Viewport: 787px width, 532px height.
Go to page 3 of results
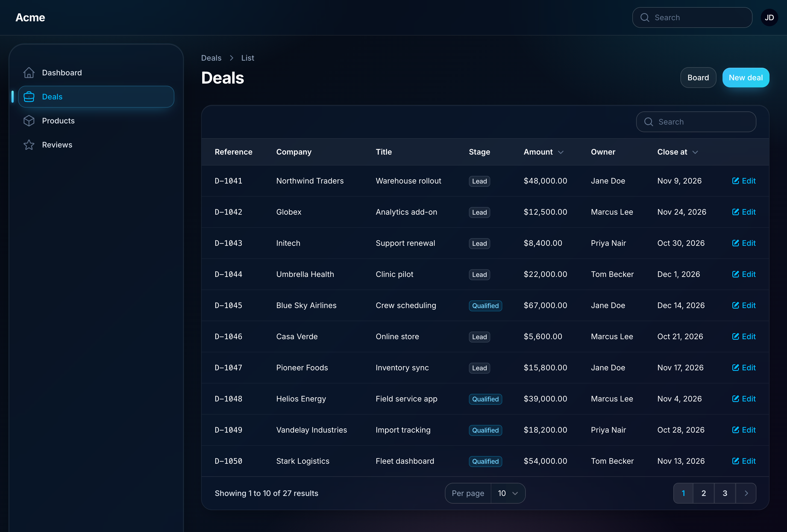pyautogui.click(x=725, y=493)
